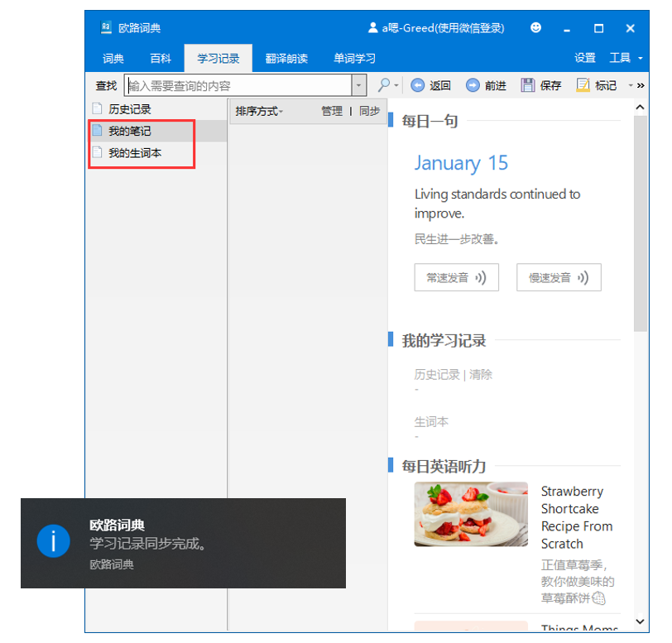Open the 单词学习 tab
This screenshot has width=672, height=643.
pos(354,58)
